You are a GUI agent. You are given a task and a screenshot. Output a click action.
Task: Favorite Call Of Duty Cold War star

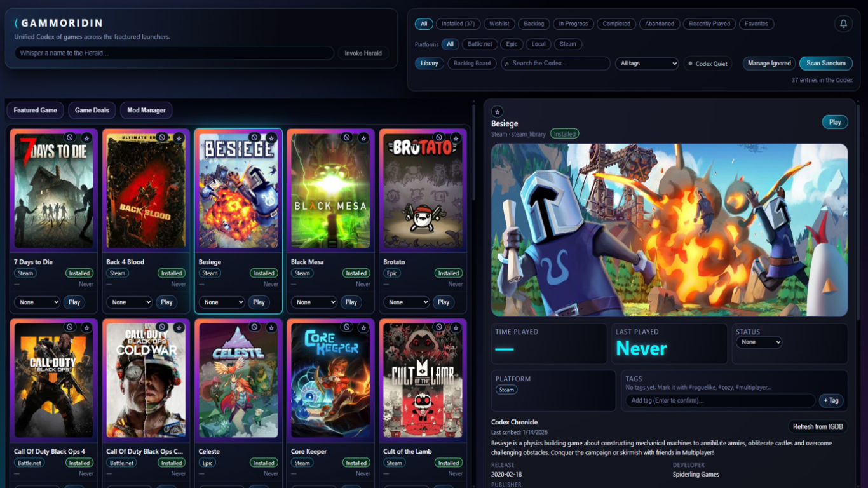pyautogui.click(x=179, y=328)
